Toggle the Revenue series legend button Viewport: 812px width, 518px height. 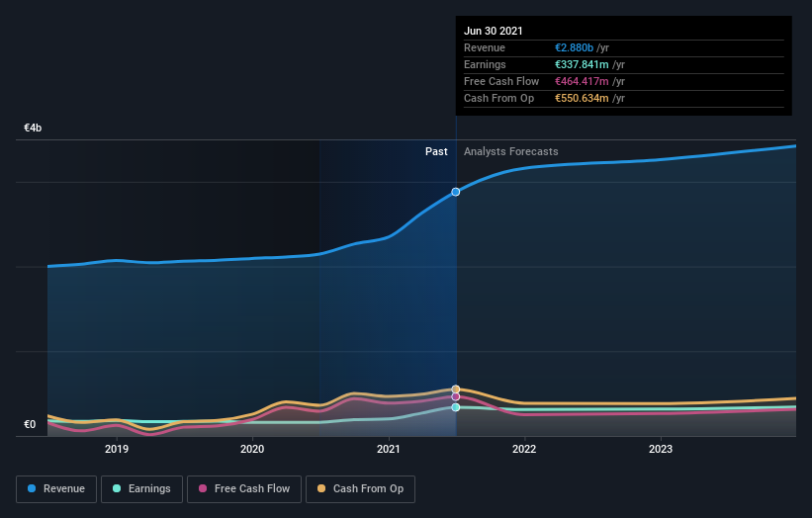[56, 489]
